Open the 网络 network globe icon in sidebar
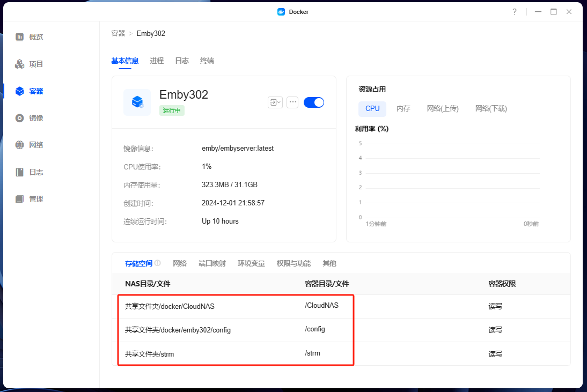The width and height of the screenshot is (587, 392). click(19, 145)
